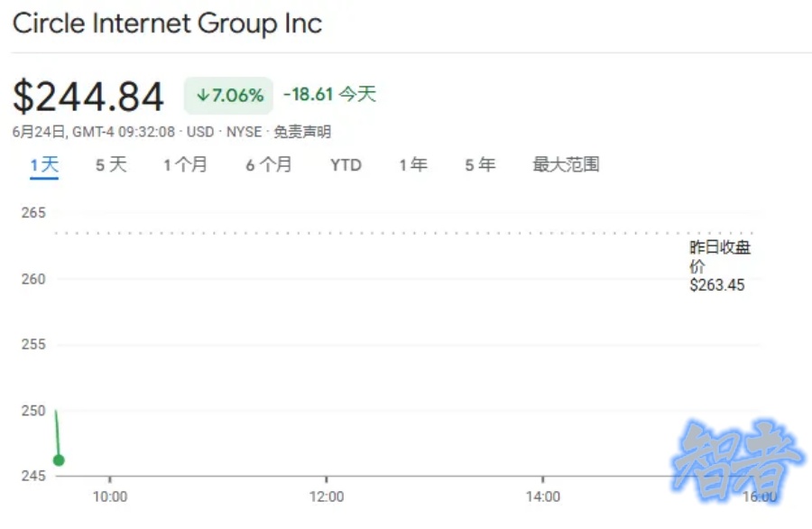Viewport: 812px width, 529px height.
Task: Show the 最大范围 chart range
Action: [x=566, y=164]
